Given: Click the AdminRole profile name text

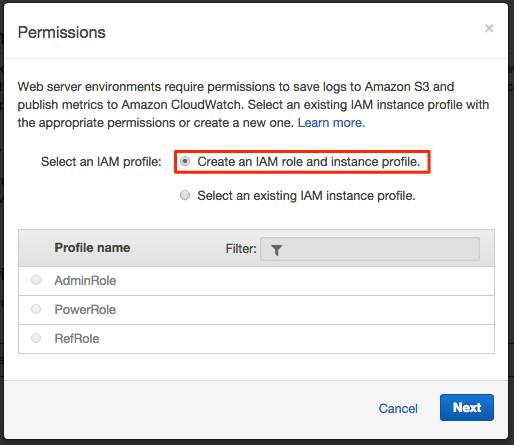Looking at the screenshot, I should [x=85, y=281].
